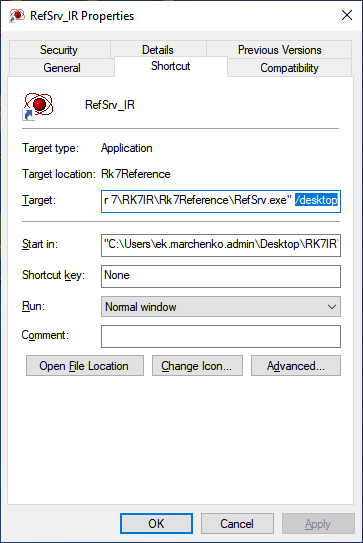The width and height of the screenshot is (363, 543).
Task: Dismiss the dialog with Cancel
Action: pyautogui.click(x=237, y=524)
